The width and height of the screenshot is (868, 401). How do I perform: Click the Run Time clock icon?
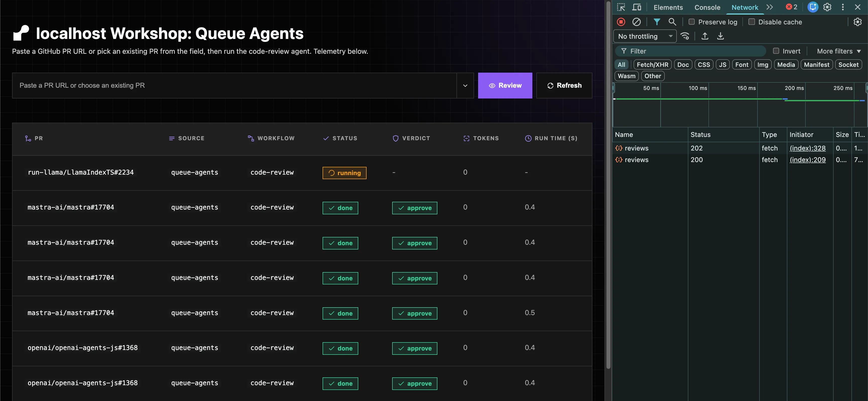point(528,138)
